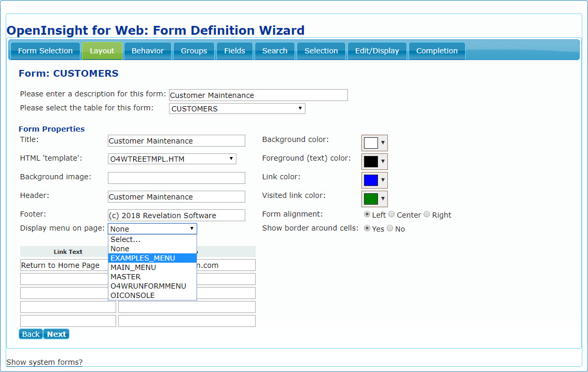
Task: Click the green Visited link color swatch
Action: pyautogui.click(x=371, y=199)
